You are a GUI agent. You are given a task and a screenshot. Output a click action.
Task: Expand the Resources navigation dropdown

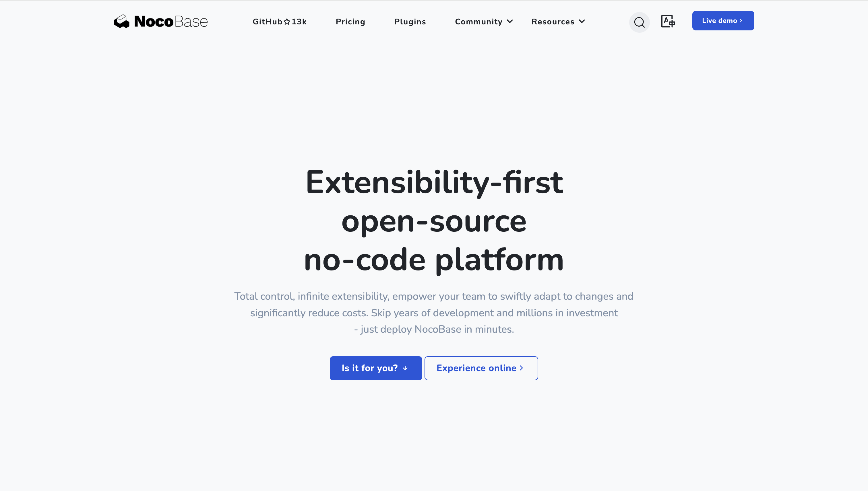(557, 22)
